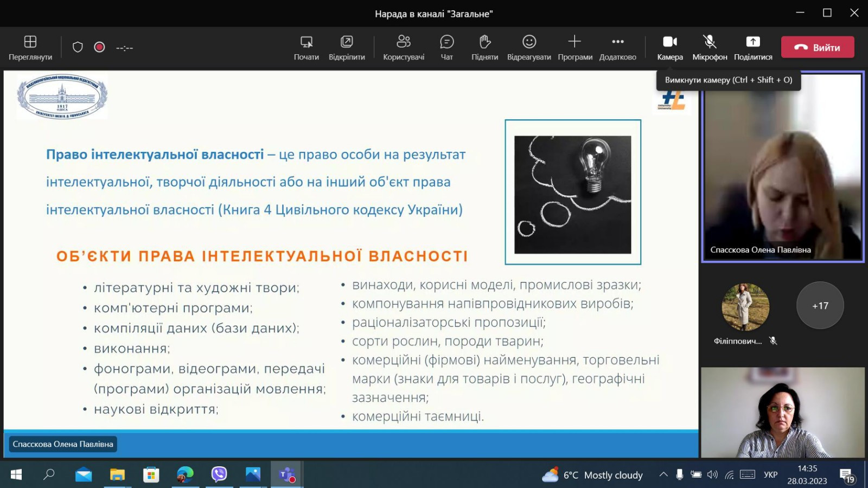Add apps via the Програми button

point(575,47)
